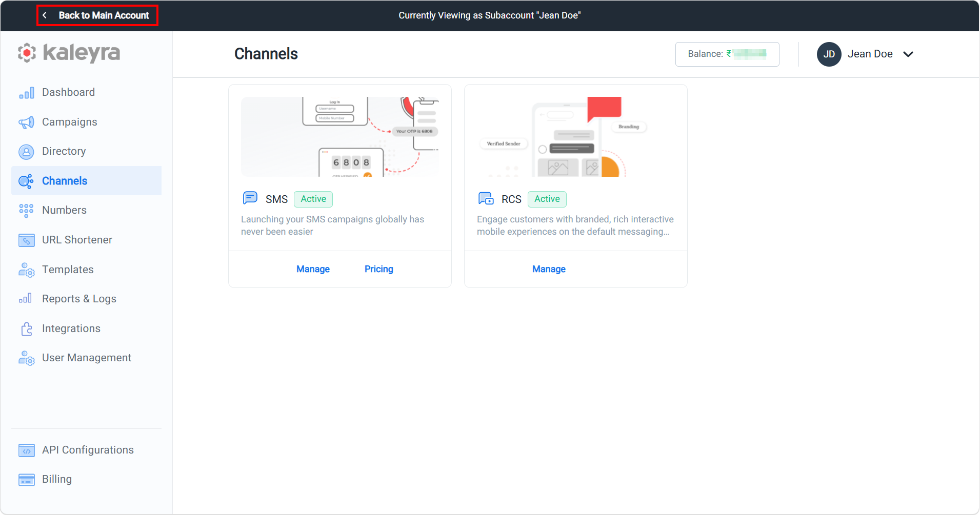Click the Campaigns megaphone icon
Screen dimensions: 980x515
pyautogui.click(x=27, y=122)
